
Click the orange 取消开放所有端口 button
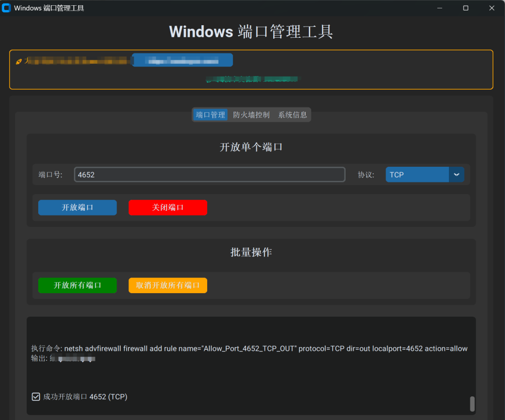coord(168,285)
